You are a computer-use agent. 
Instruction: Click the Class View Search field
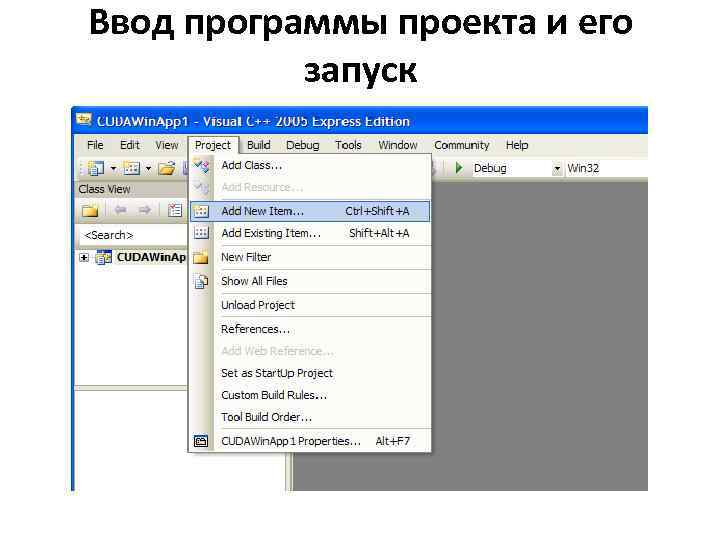(133, 235)
